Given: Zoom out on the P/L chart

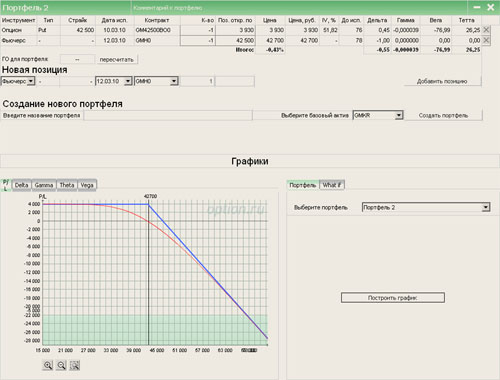Looking at the screenshot, I should [x=61, y=365].
